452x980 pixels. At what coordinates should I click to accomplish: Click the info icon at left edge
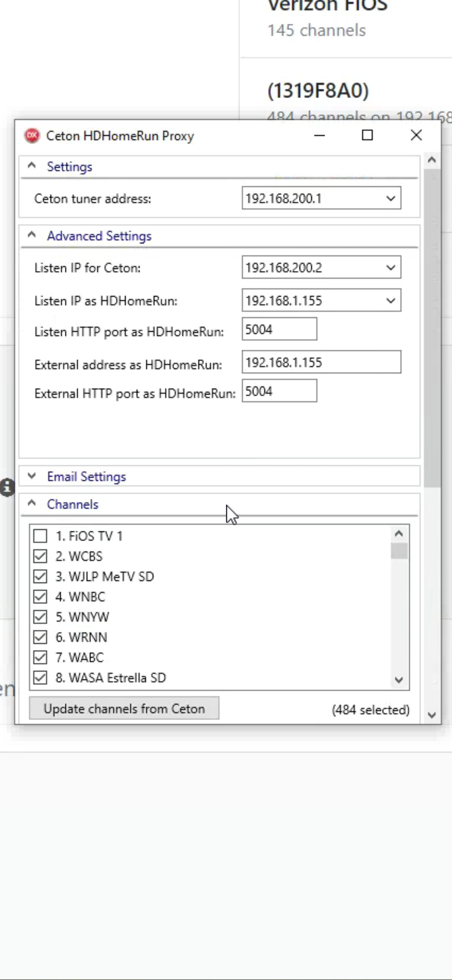pos(7,487)
